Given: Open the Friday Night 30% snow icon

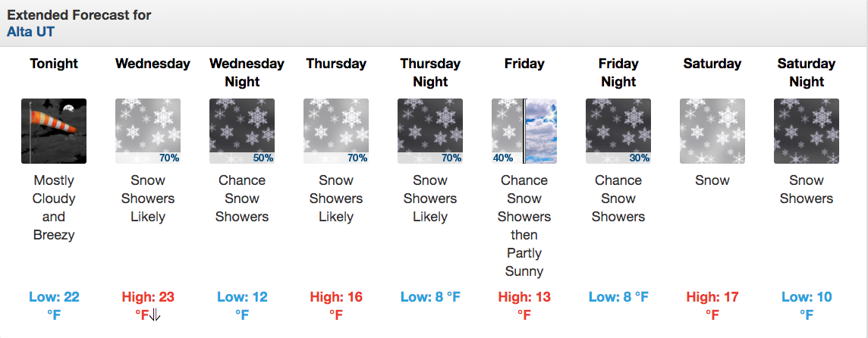Looking at the screenshot, I should [618, 131].
